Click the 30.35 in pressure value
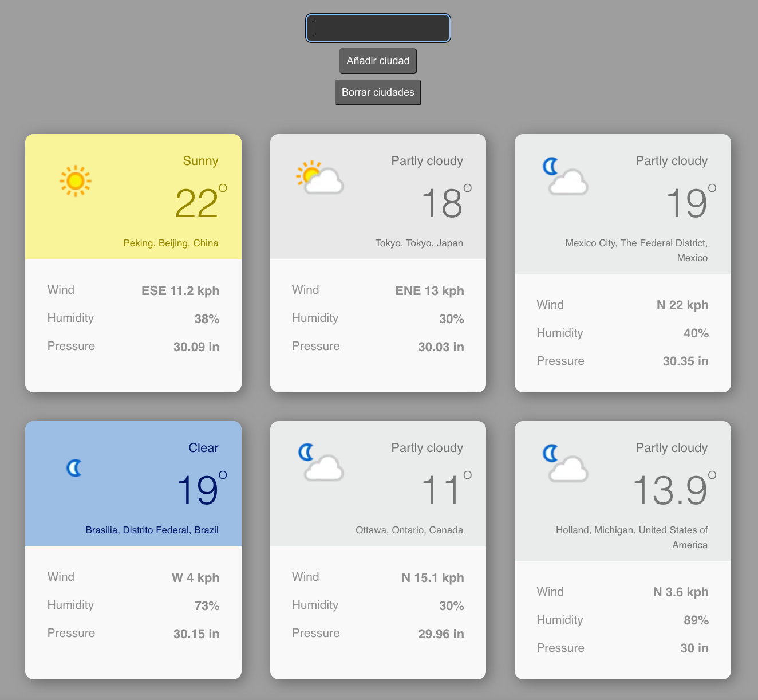The height and width of the screenshot is (700, 758). coord(685,361)
